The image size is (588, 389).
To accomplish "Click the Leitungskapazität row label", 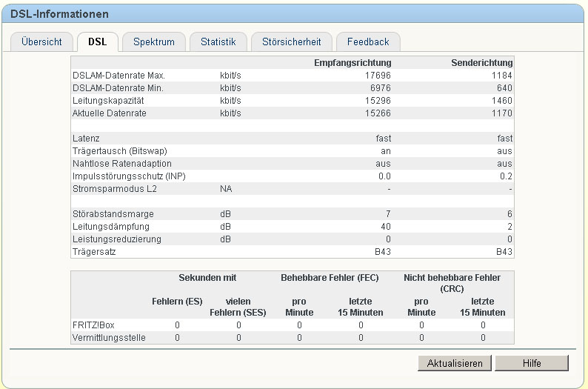I will [x=108, y=101].
